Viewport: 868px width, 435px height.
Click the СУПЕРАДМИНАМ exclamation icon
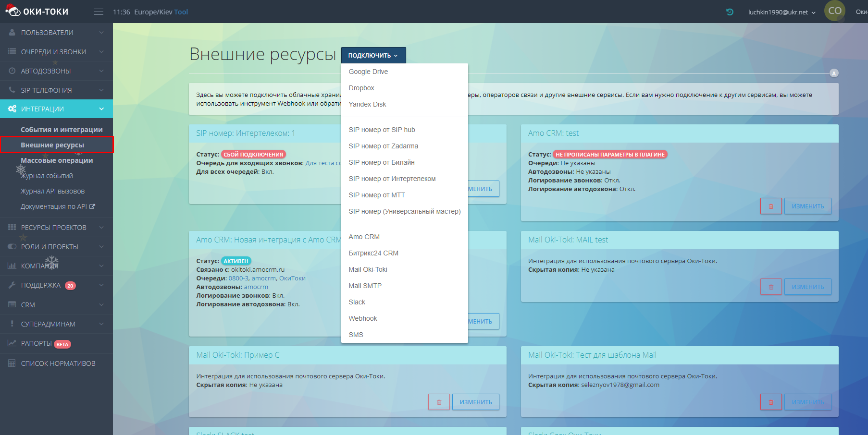(x=12, y=324)
